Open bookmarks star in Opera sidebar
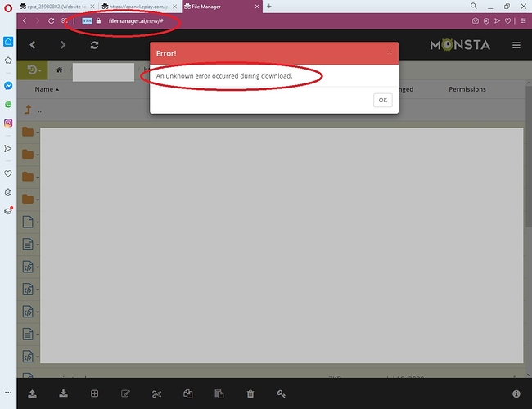The image size is (532, 409). [8, 61]
